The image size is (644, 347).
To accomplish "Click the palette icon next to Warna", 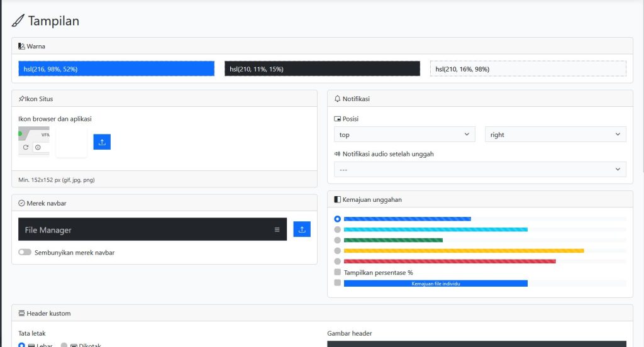I will 21,47.
